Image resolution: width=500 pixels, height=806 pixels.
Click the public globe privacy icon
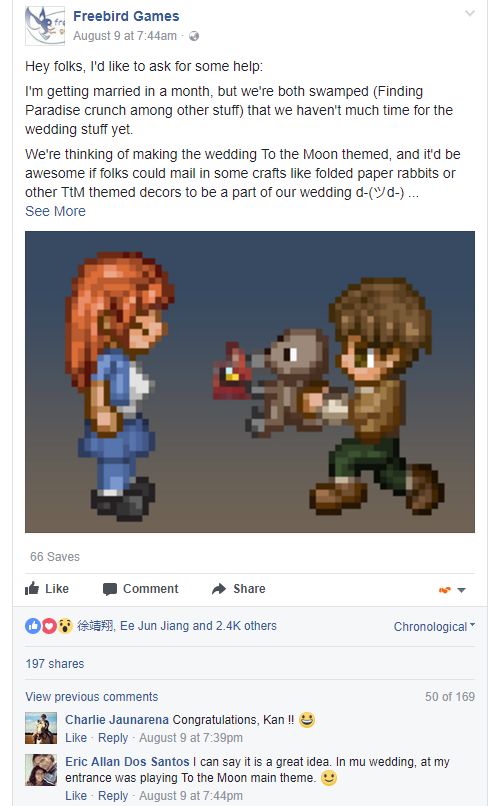(x=194, y=36)
